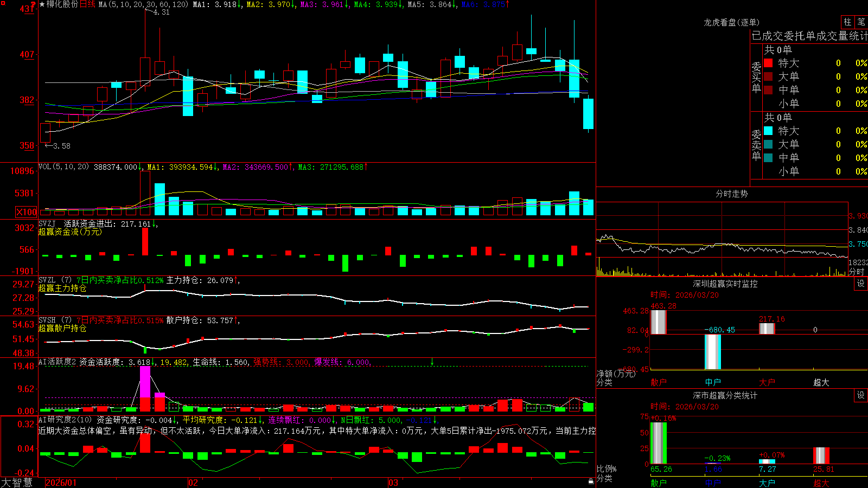The width and height of the screenshot is (868, 488).
Task: Click the 3.58 low price annotation
Action: tap(62, 146)
